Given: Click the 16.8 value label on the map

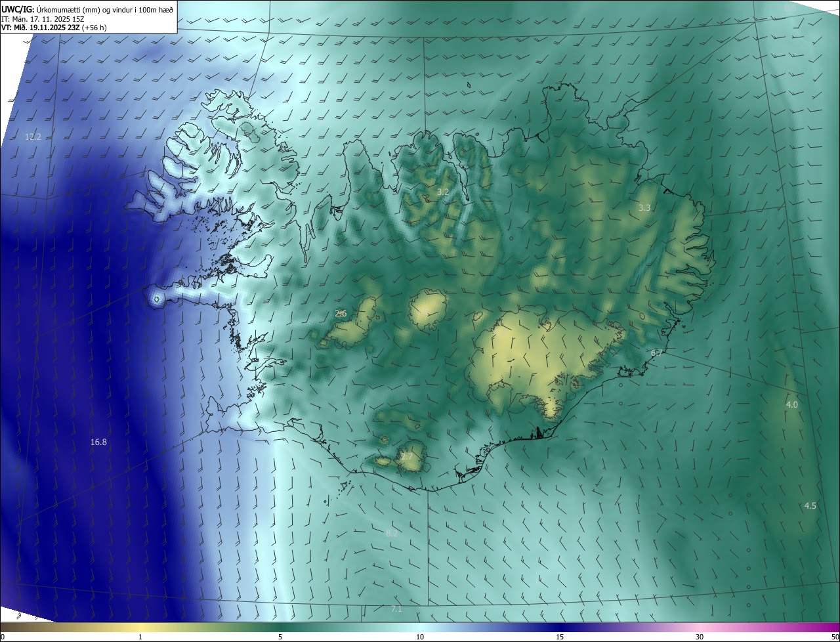Looking at the screenshot, I should (x=98, y=442).
